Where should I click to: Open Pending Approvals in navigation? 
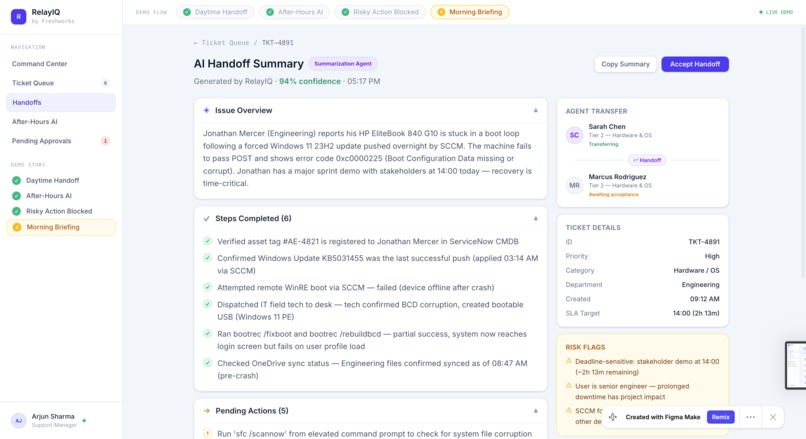pos(61,141)
